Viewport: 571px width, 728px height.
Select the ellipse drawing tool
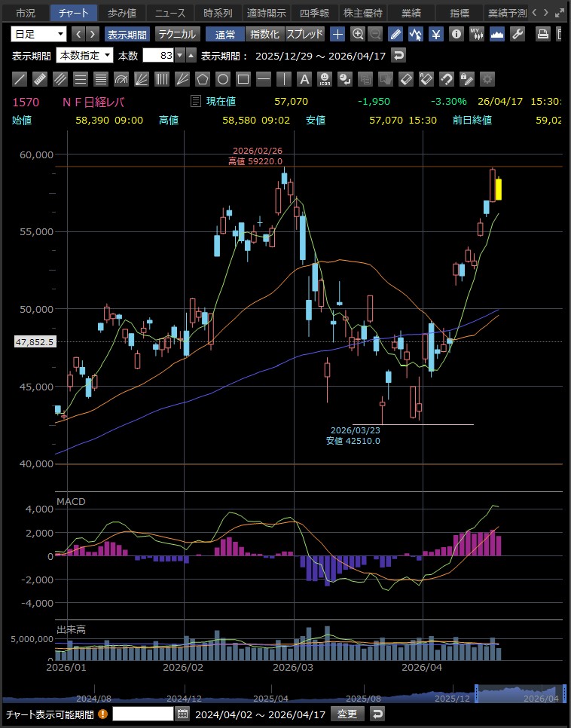(x=223, y=79)
